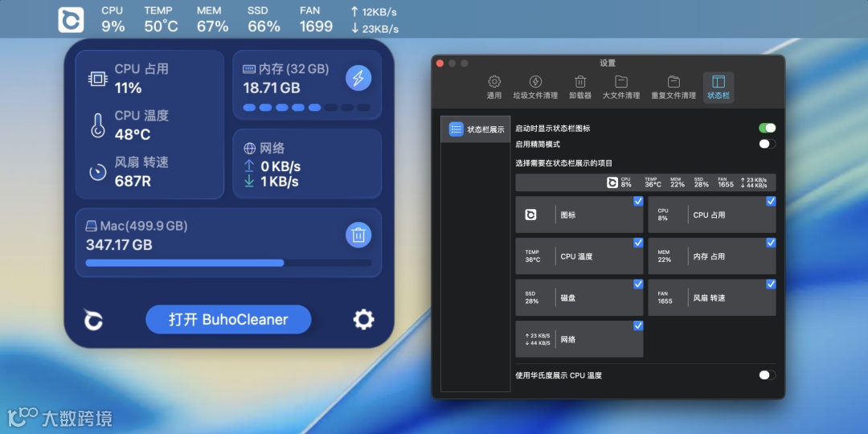Select the 状态栏 settings tab
The width and height of the screenshot is (868, 434).
[719, 88]
